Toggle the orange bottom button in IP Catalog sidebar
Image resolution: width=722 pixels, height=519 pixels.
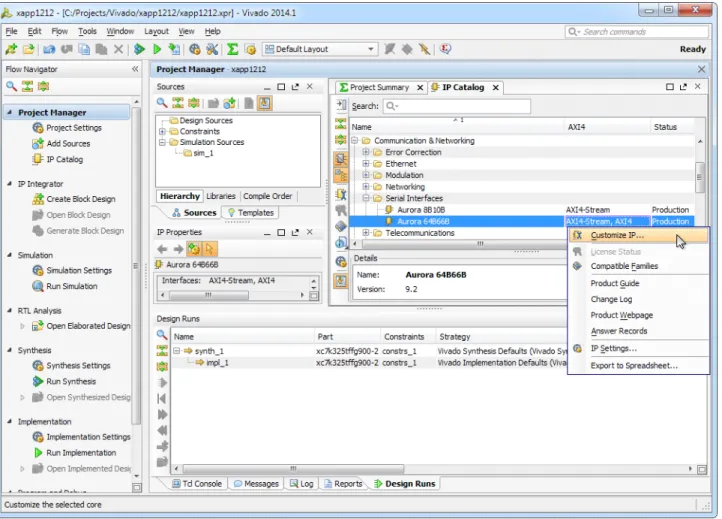tap(341, 280)
